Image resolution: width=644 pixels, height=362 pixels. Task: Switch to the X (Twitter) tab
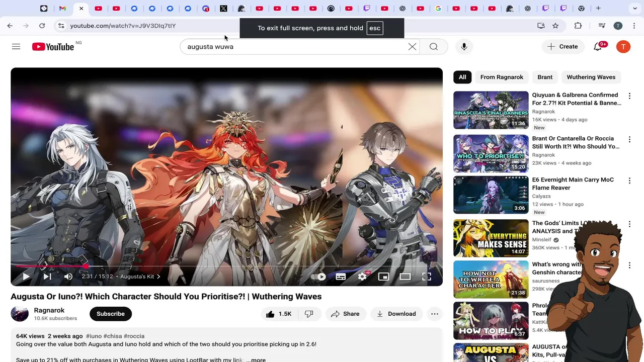[x=223, y=9]
